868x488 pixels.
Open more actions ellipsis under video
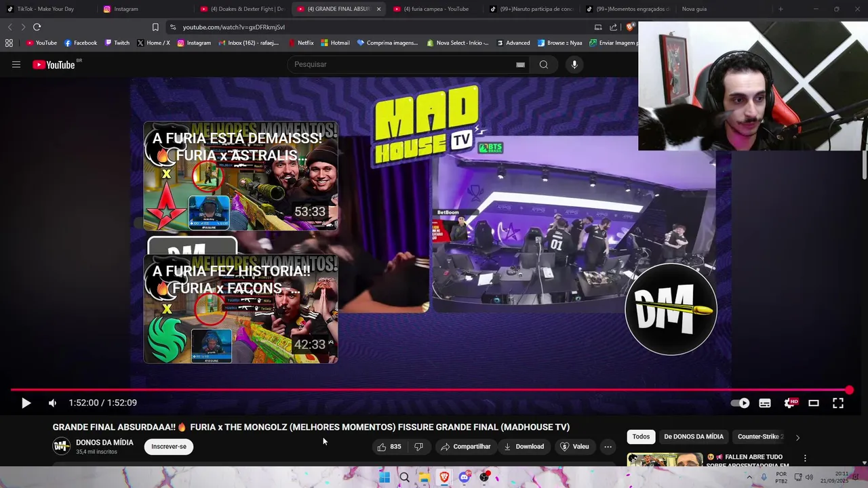[608, 447]
